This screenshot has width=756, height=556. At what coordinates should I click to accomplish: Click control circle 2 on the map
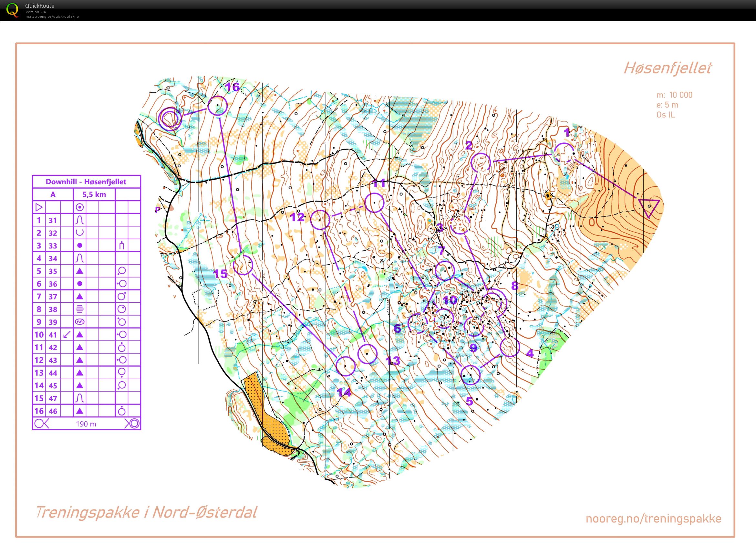[481, 163]
